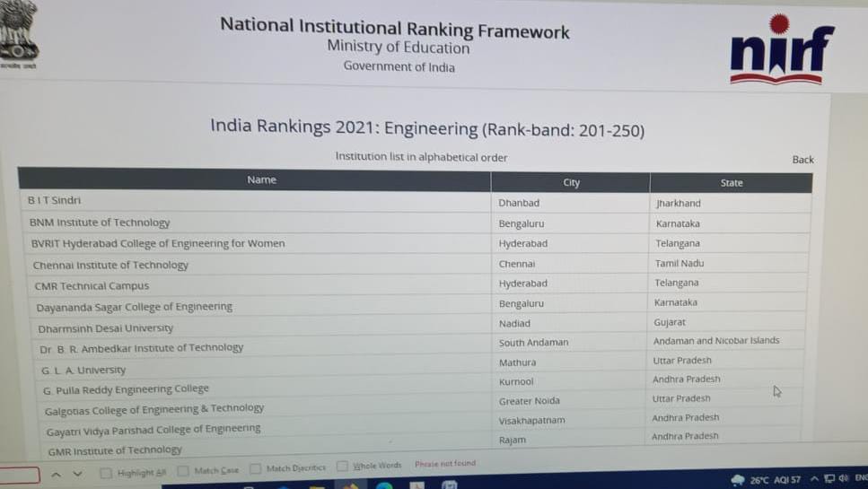Select G L A University
This screenshot has width=868, height=489.
click(83, 370)
